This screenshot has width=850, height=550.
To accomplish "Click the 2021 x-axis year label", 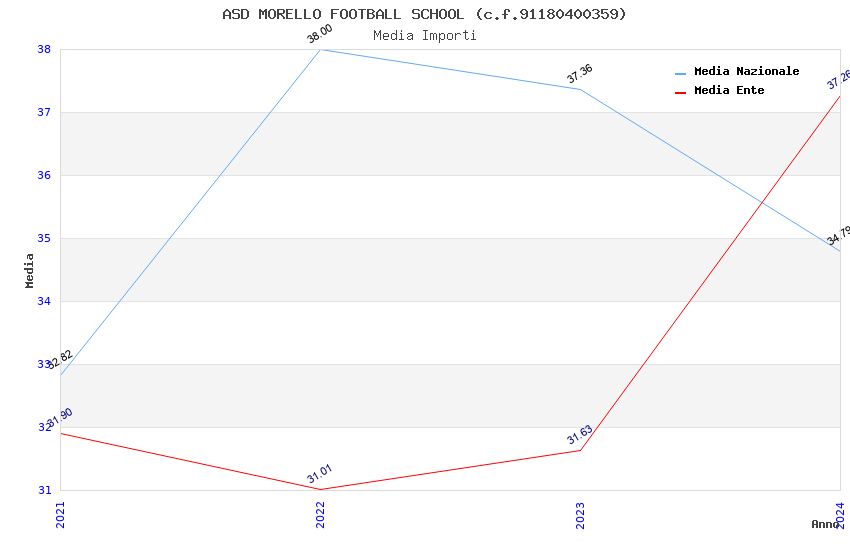I will (x=60, y=514).
